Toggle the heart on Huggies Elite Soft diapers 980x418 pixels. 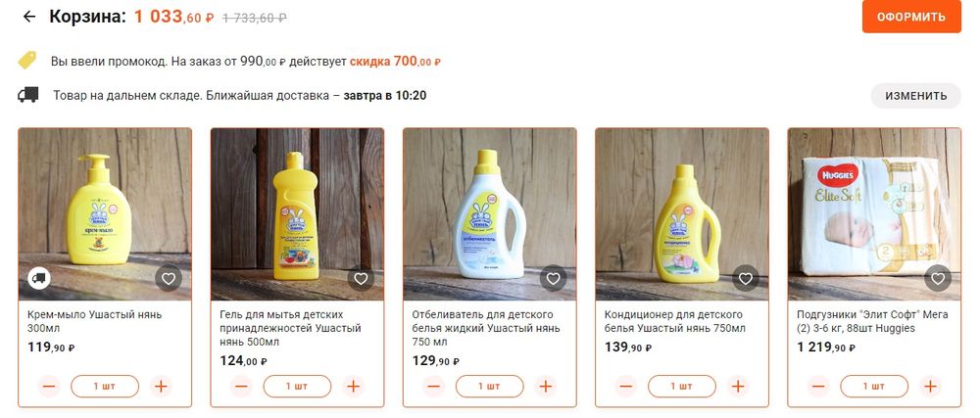pos(938,279)
